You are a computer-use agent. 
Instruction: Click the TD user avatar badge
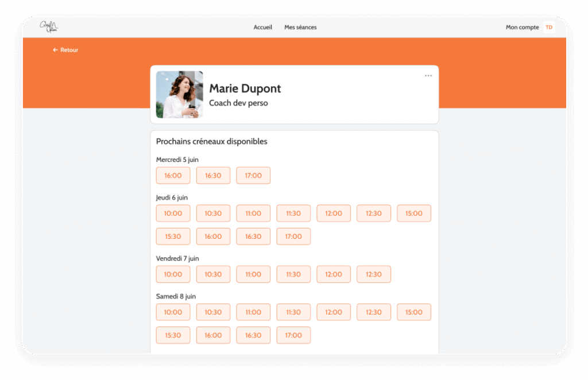(549, 27)
